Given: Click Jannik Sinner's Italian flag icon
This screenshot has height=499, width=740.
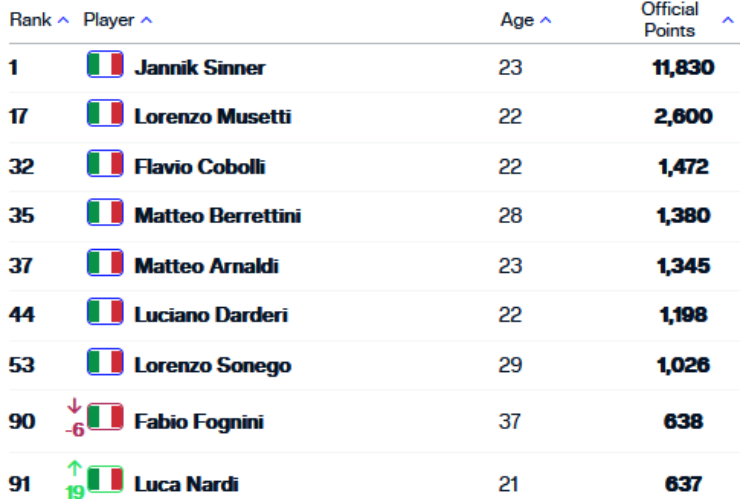Looking at the screenshot, I should coord(105,64).
